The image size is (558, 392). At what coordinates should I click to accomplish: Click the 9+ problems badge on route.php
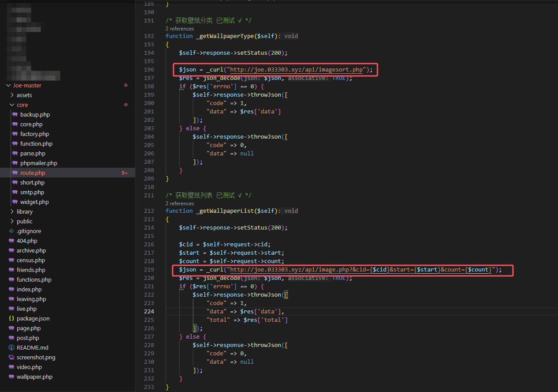[125, 173]
